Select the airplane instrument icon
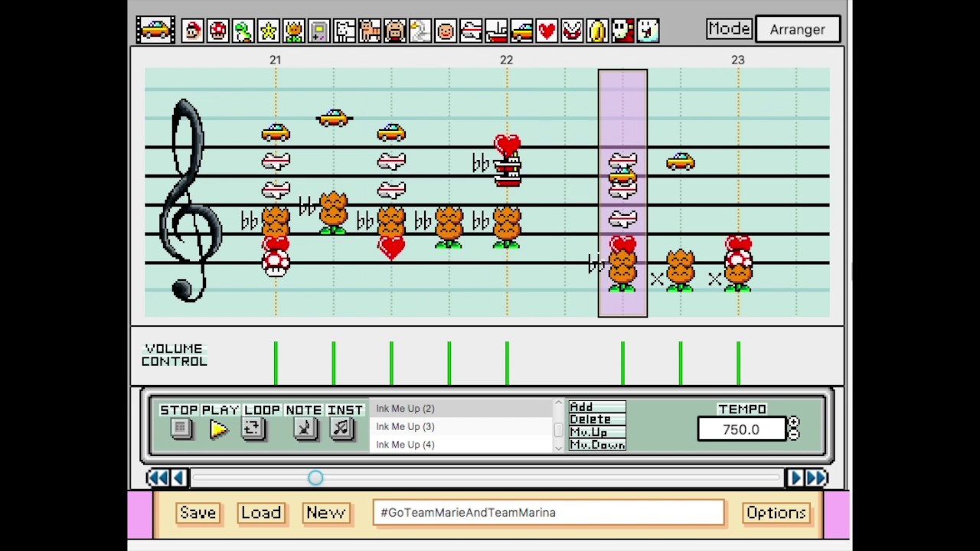The image size is (980, 551). (x=471, y=31)
